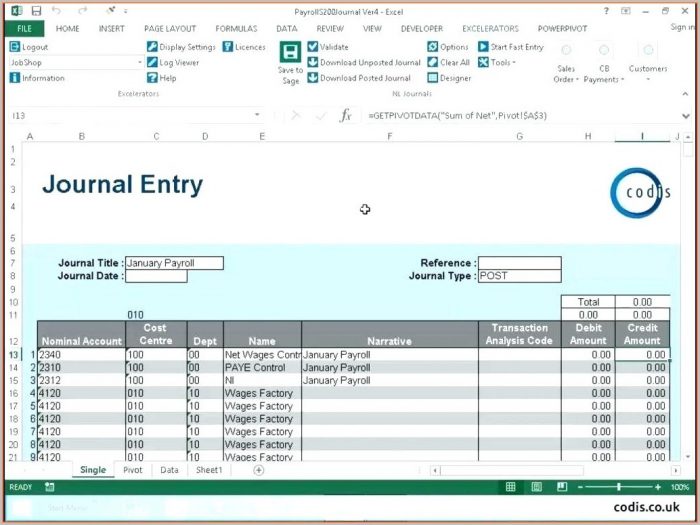Click the Reference input box

pos(520,263)
